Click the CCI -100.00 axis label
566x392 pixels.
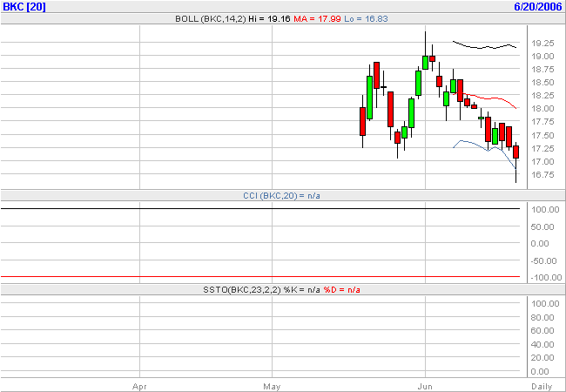coord(546,278)
